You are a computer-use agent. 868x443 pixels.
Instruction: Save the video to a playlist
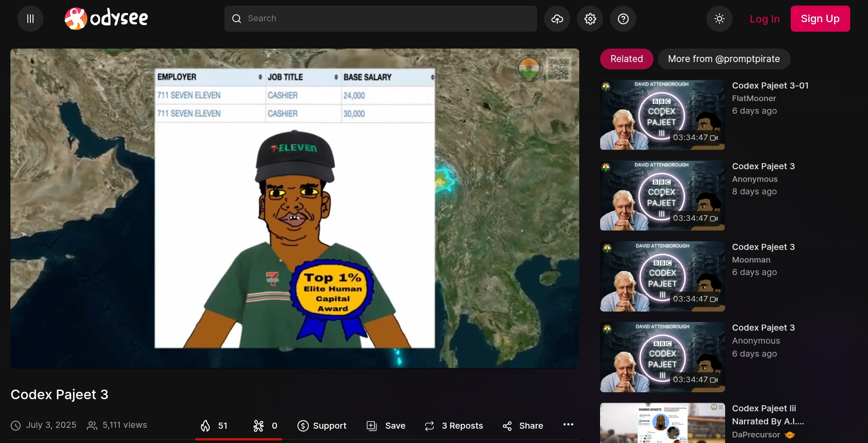click(x=386, y=426)
